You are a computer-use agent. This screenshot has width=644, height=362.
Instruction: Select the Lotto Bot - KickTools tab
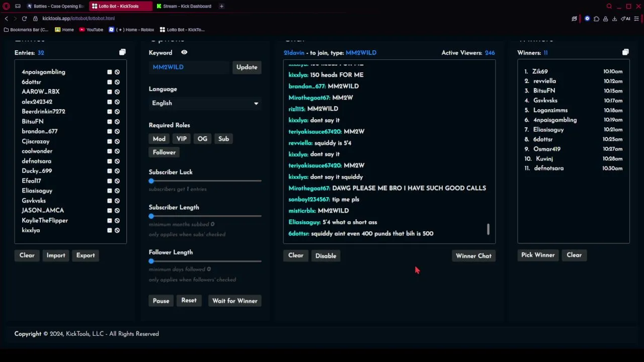120,6
